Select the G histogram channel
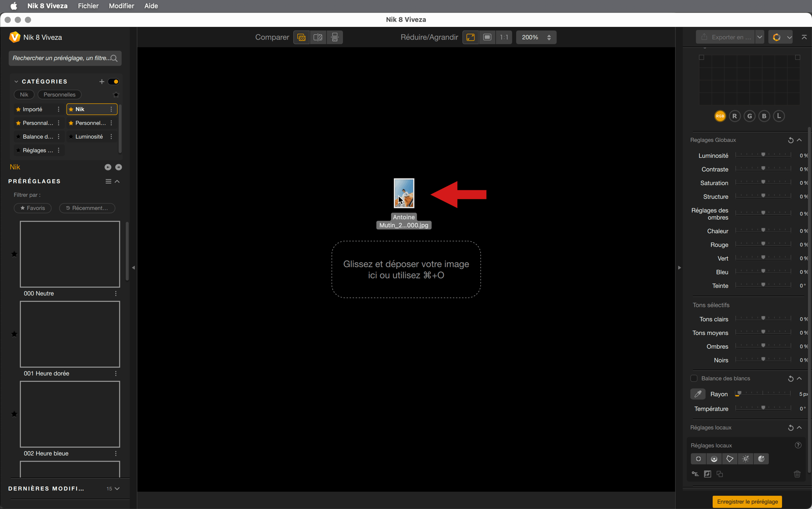The width and height of the screenshot is (812, 509). (749, 116)
